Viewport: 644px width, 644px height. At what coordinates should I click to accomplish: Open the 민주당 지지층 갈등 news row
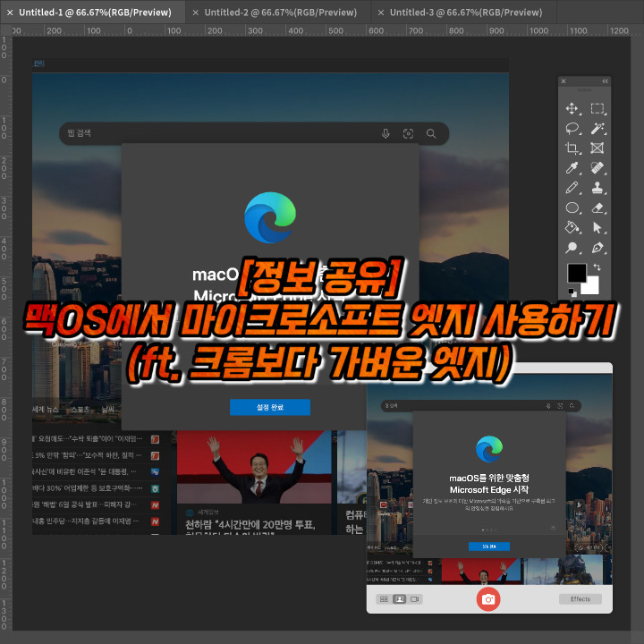[96, 521]
